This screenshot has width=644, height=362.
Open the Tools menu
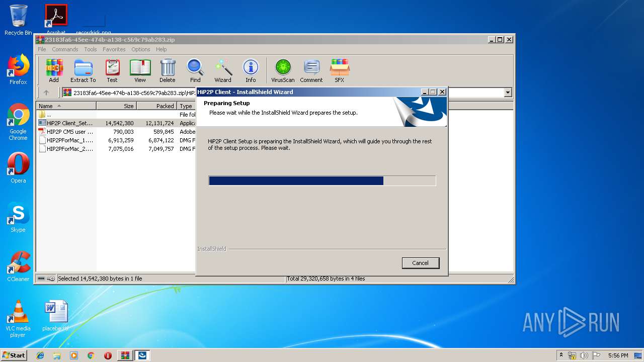tap(91, 49)
